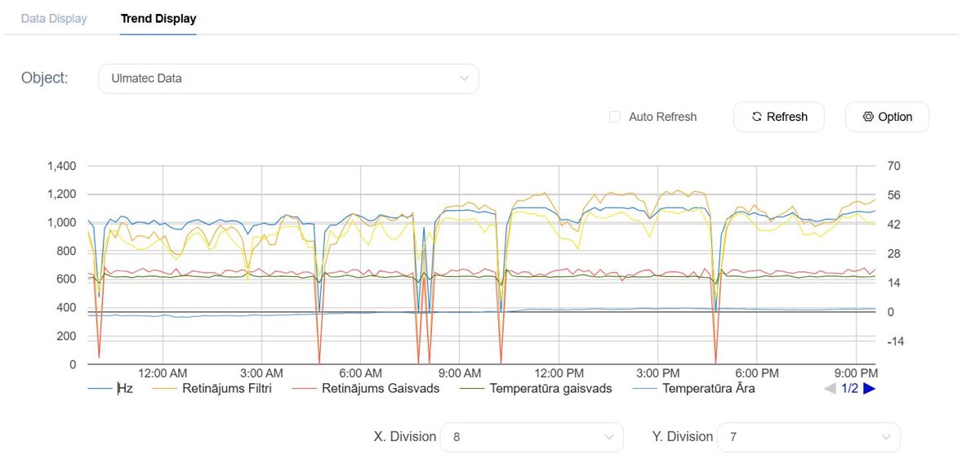Open the Option button label
Screen dimensions: 980x473
point(895,117)
